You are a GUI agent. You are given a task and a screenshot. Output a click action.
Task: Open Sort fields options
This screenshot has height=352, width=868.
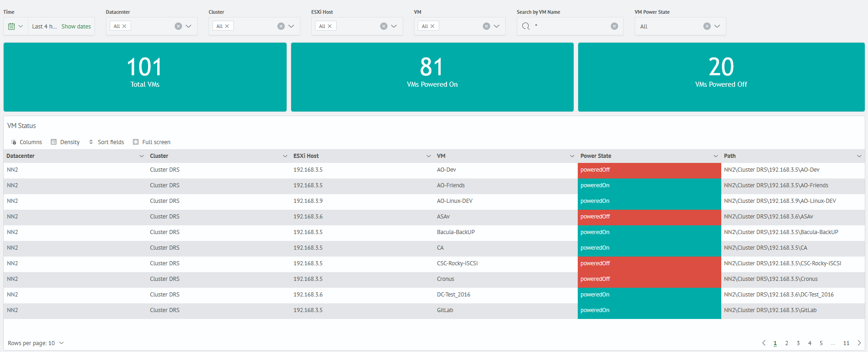tap(106, 142)
